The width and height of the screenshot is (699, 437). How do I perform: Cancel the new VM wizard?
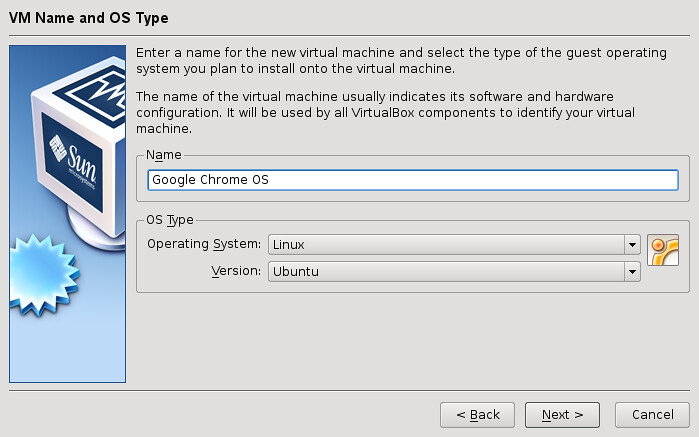[653, 415]
